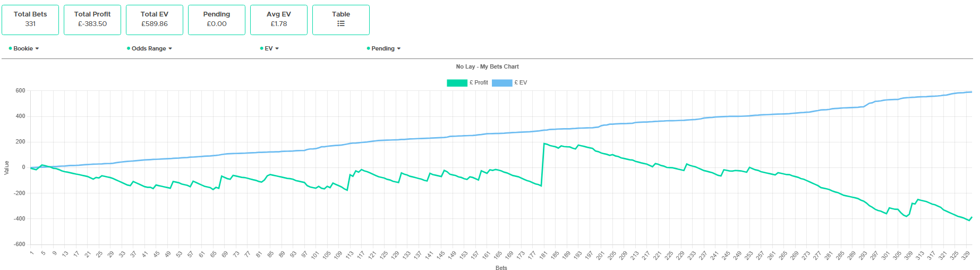The height and width of the screenshot is (270, 980).
Task: Click the green £ Profit legend swatch
Action: (x=457, y=83)
